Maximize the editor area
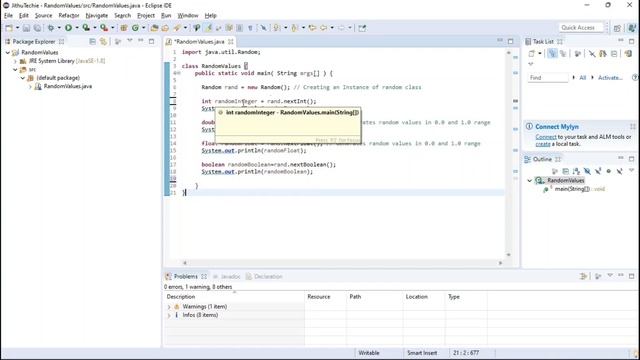The width and height of the screenshot is (640, 360). coord(511,41)
